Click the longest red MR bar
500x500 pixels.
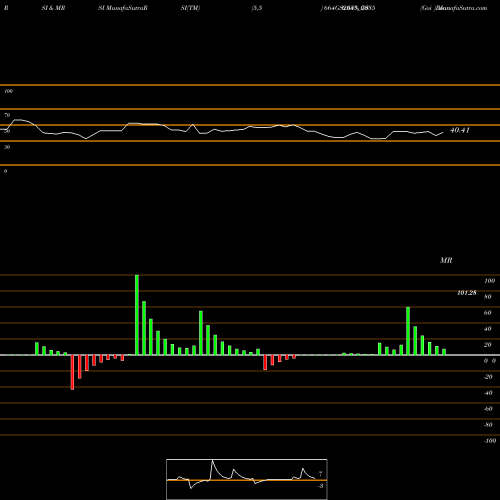tap(72, 372)
